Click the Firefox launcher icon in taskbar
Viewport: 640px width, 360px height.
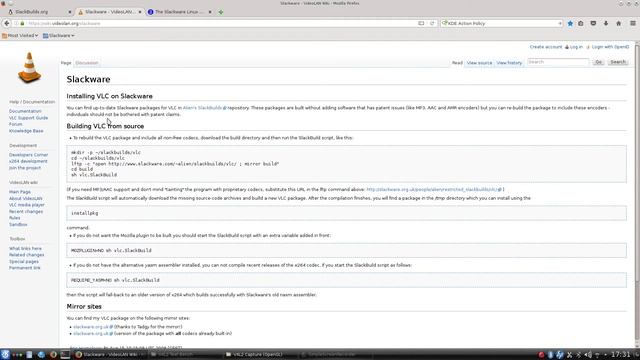pyautogui.click(x=53, y=354)
